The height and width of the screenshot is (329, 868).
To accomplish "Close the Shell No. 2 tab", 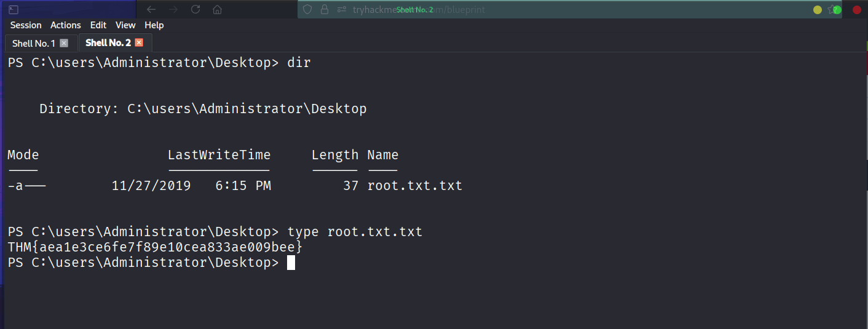I will click(139, 43).
